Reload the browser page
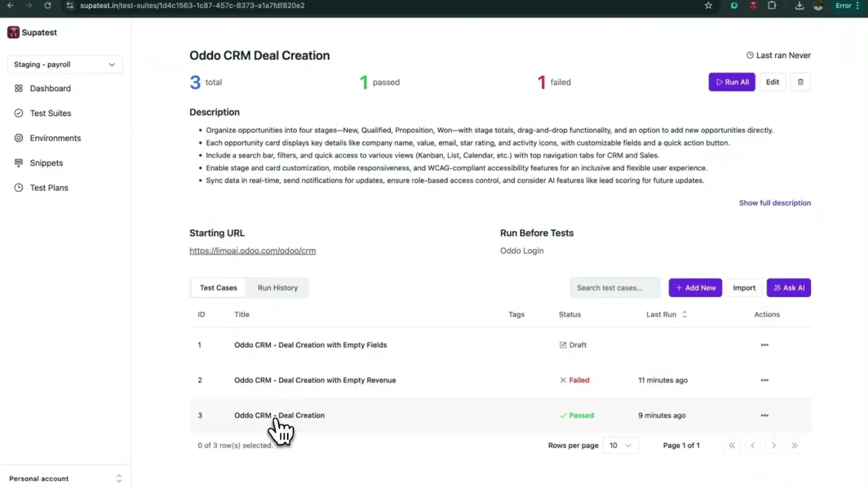The image size is (868, 488). click(x=47, y=5)
